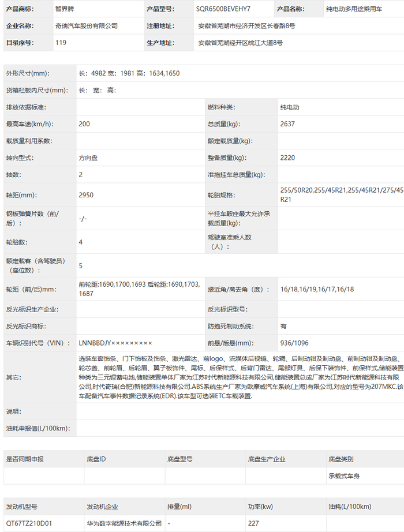Viewport: 404px width, 532px height.
Task: Click fuel type value 纯电动
Action: [290, 107]
